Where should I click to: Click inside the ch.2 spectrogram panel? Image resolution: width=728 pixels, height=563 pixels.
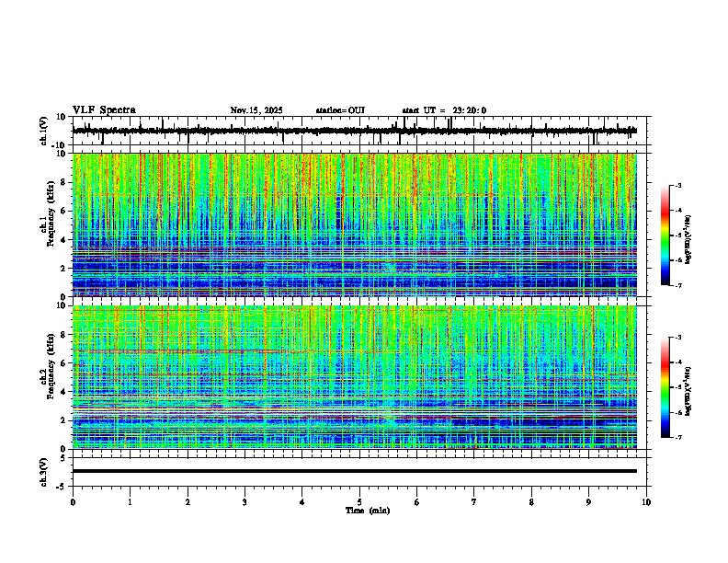coord(354,377)
